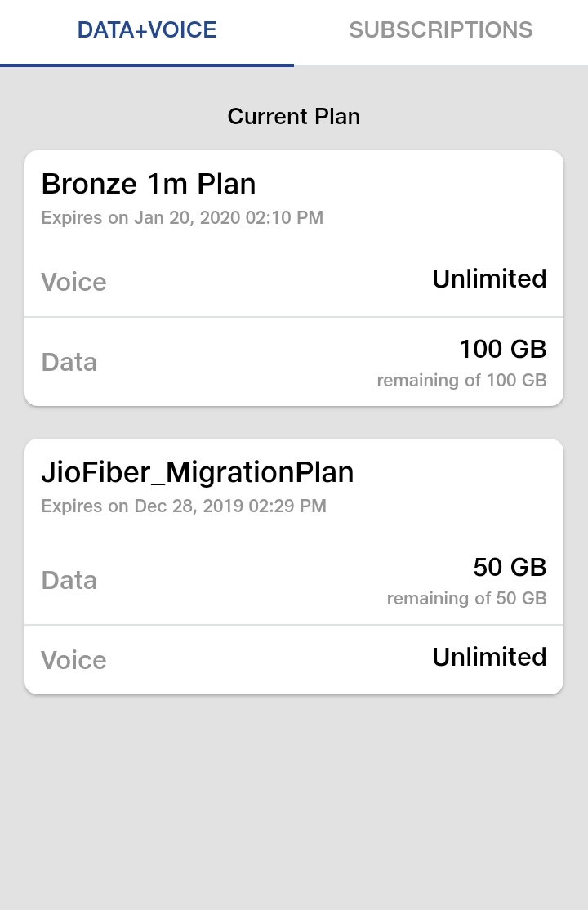Open the JioFiber_MigrationPlan title
This screenshot has width=588, height=910.
tap(198, 472)
